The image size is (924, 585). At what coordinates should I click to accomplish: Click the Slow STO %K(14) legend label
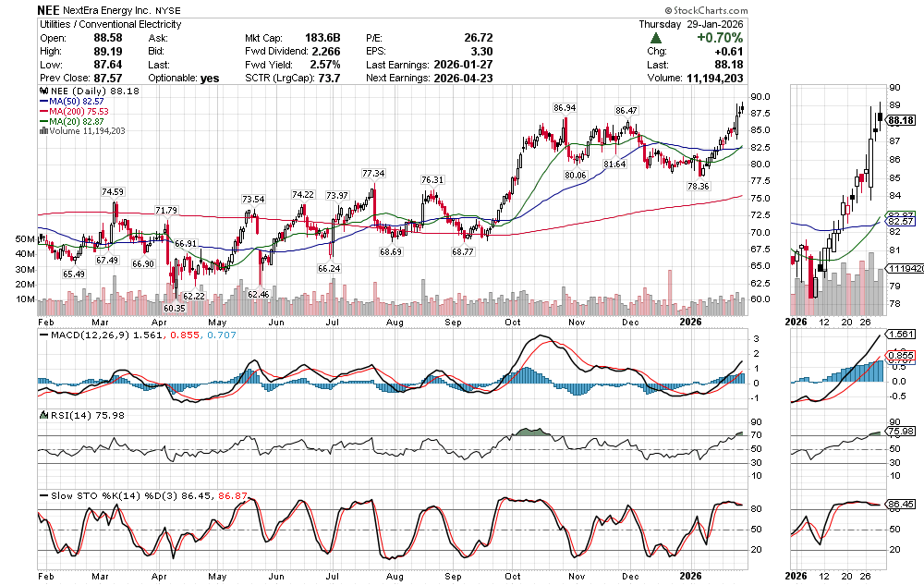pyautogui.click(x=83, y=496)
